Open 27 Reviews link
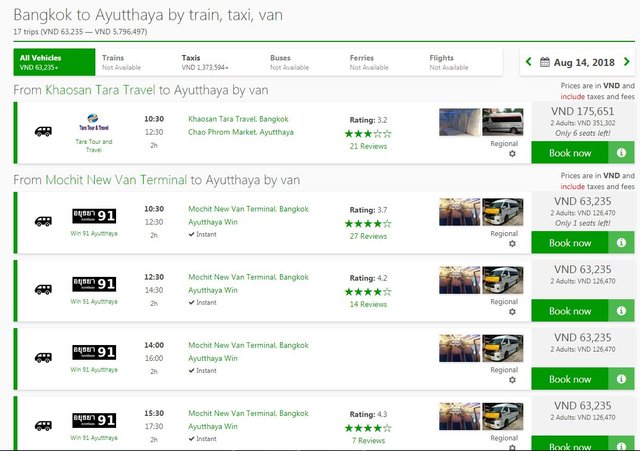The height and width of the screenshot is (451, 640). [368, 236]
